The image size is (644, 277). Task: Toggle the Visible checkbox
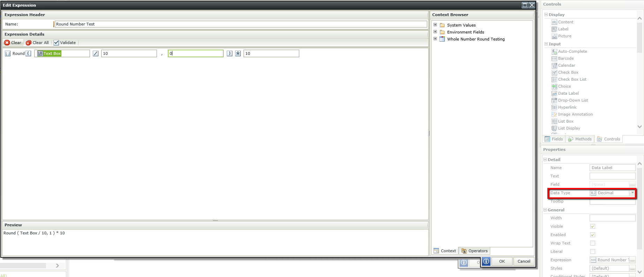592,226
